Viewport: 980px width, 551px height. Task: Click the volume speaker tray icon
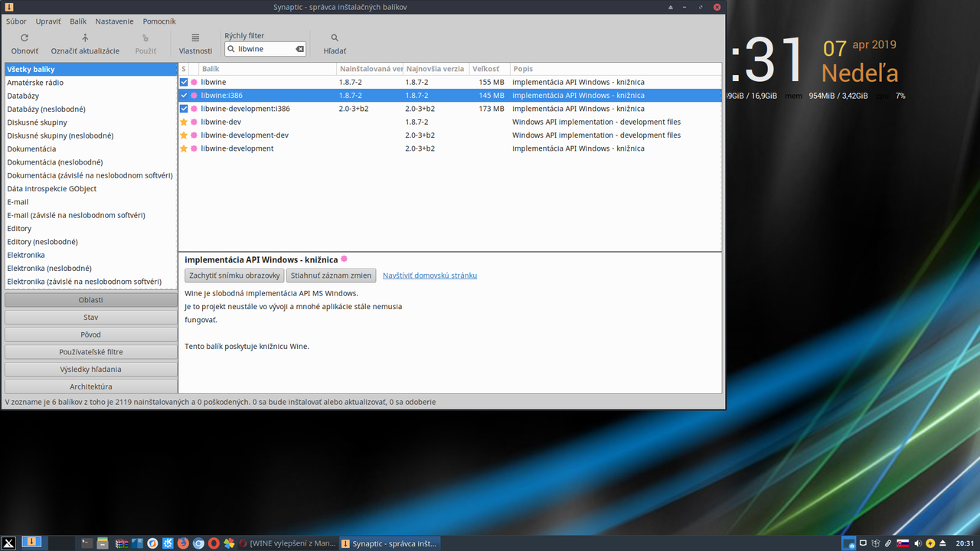[x=918, y=543]
